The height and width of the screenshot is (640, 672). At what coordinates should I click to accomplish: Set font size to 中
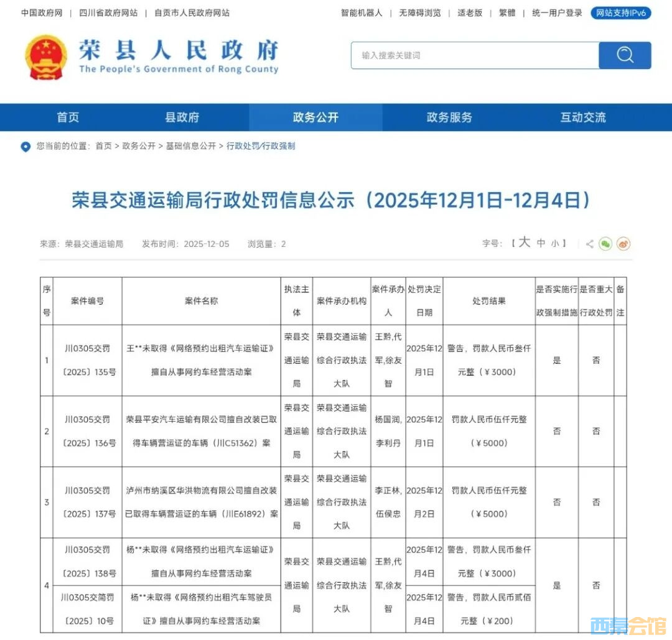click(541, 244)
